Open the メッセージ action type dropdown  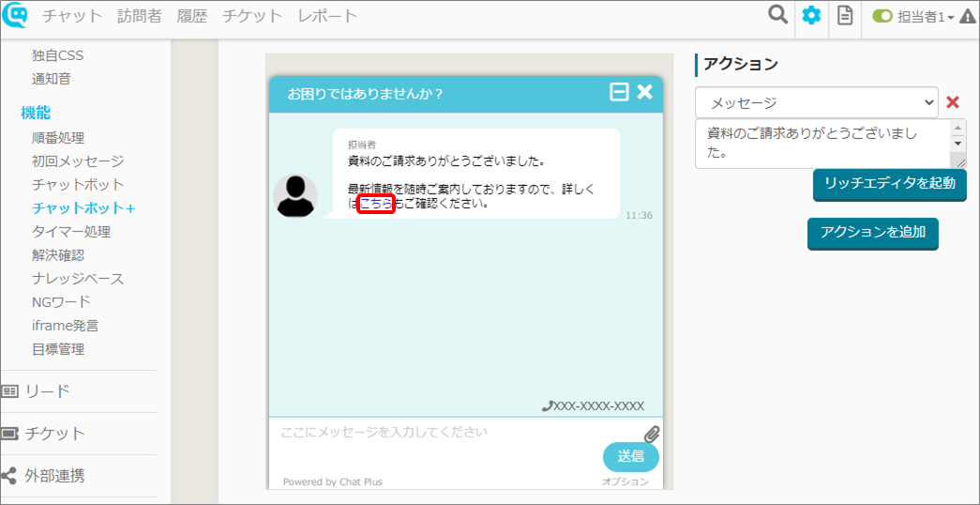coord(817,102)
